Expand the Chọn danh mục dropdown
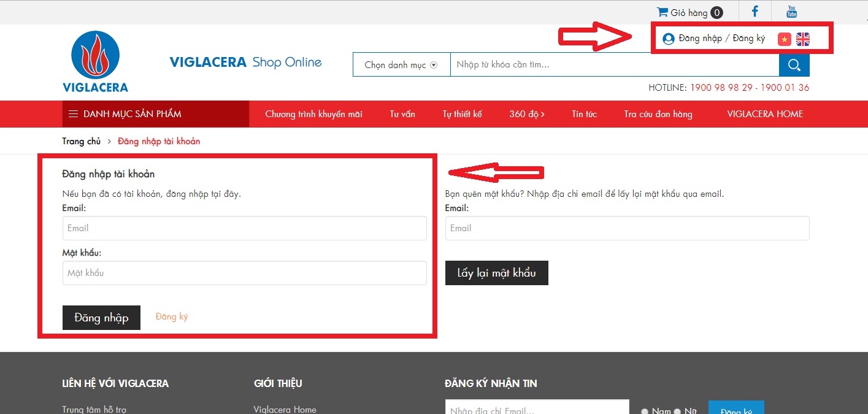The image size is (868, 414). pyautogui.click(x=401, y=65)
